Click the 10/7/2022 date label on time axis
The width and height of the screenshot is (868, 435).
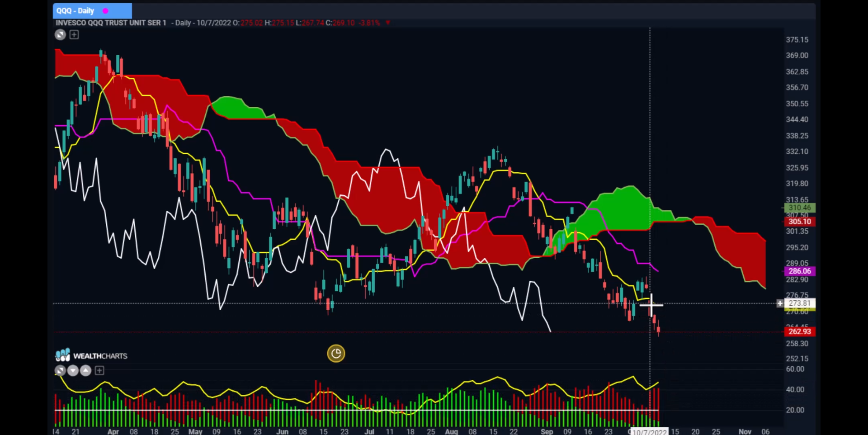tap(649, 432)
